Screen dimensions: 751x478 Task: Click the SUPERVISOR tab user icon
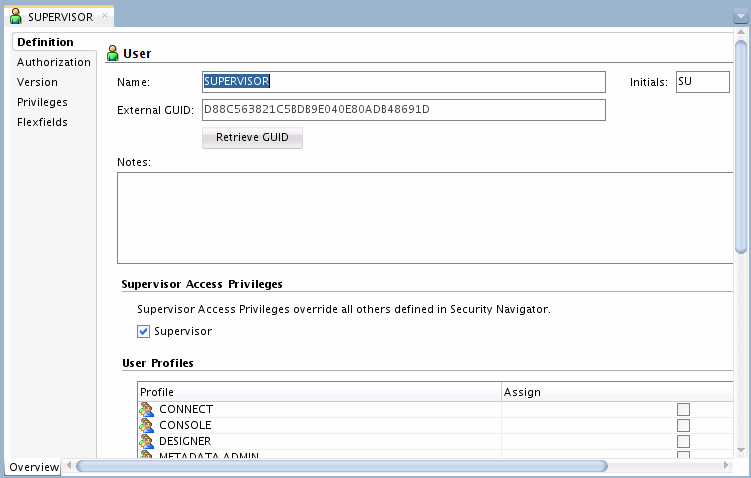[x=16, y=16]
